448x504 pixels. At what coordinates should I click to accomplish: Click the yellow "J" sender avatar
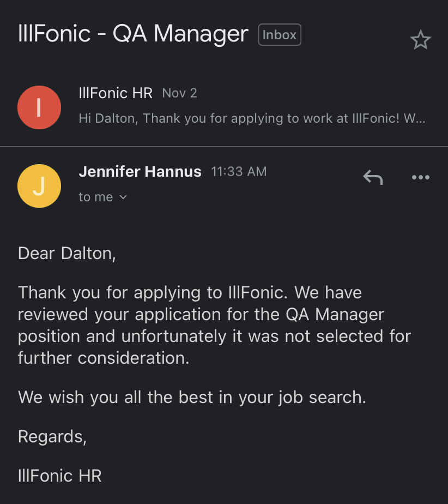(x=39, y=186)
